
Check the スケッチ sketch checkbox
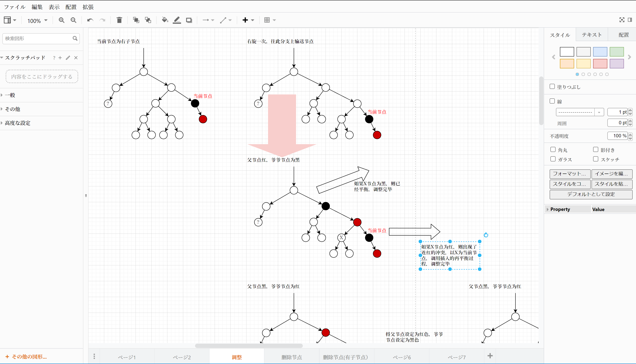[596, 159]
